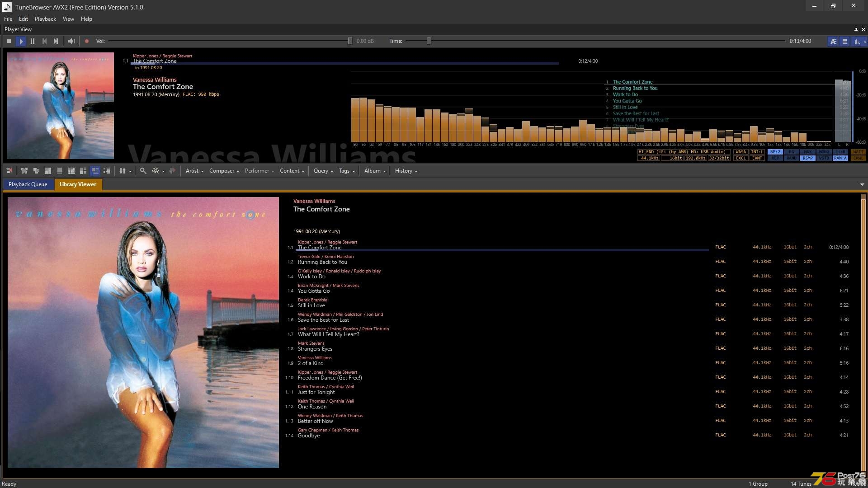Open the Help menu
The height and width of the screenshot is (488, 868).
click(86, 19)
